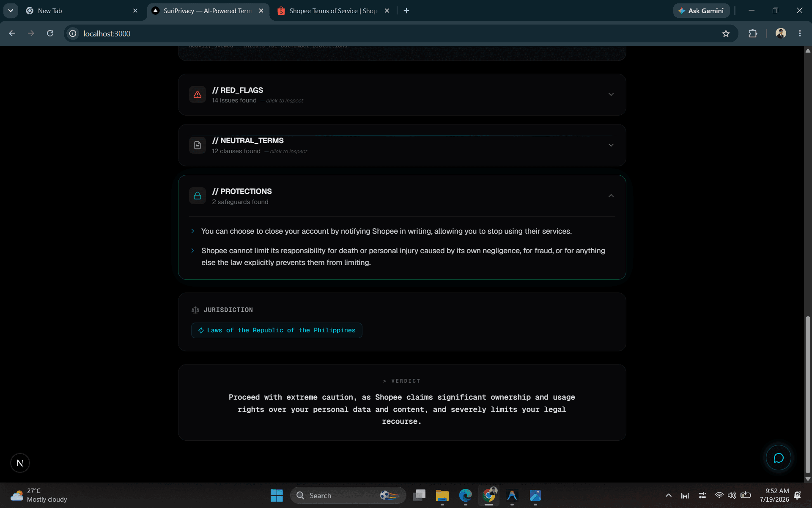Open File Explorer from the taskbar
Screen dimensions: 812x508
point(442,495)
